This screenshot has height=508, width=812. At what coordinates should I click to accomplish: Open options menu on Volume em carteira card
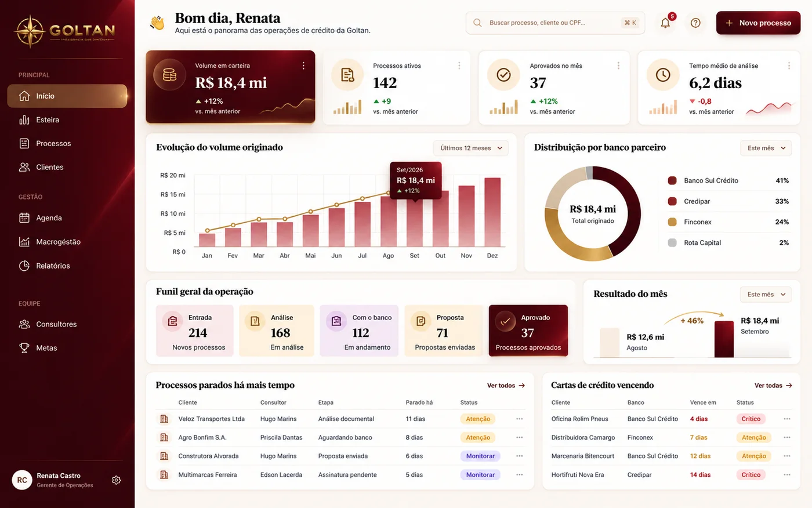click(303, 66)
